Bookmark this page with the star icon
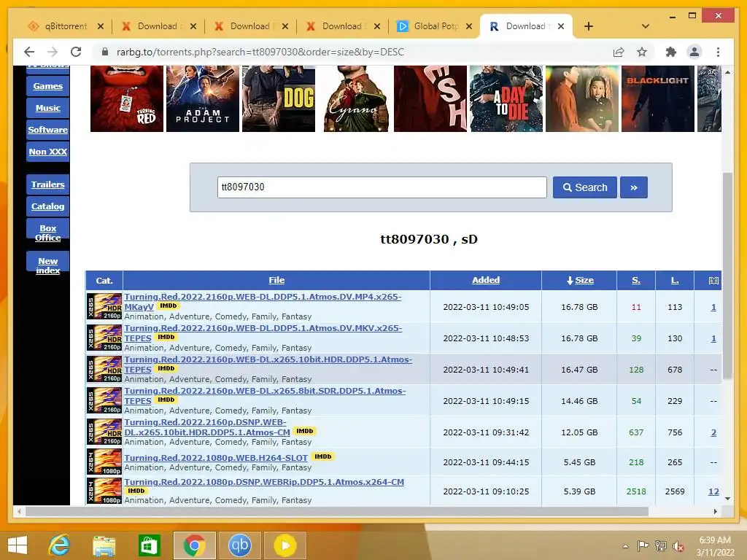This screenshot has height=560, width=747. [x=642, y=52]
